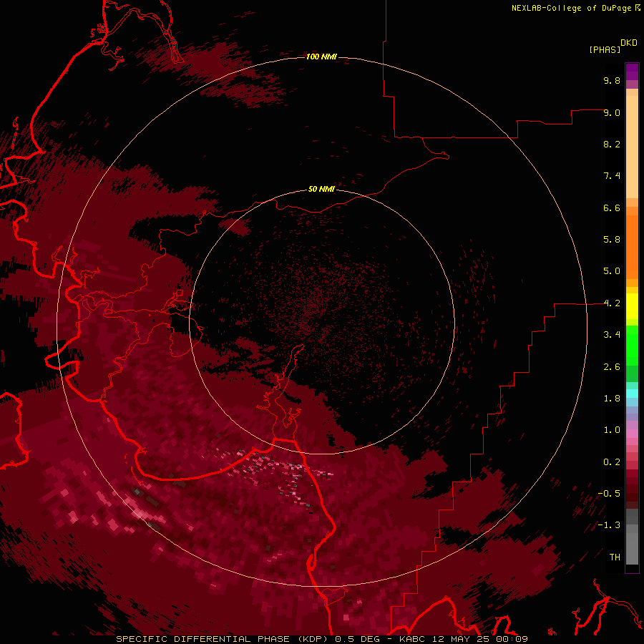Screen dimensions: 644x644
Task: Click the 4.2 scale value
Action: click(x=612, y=303)
